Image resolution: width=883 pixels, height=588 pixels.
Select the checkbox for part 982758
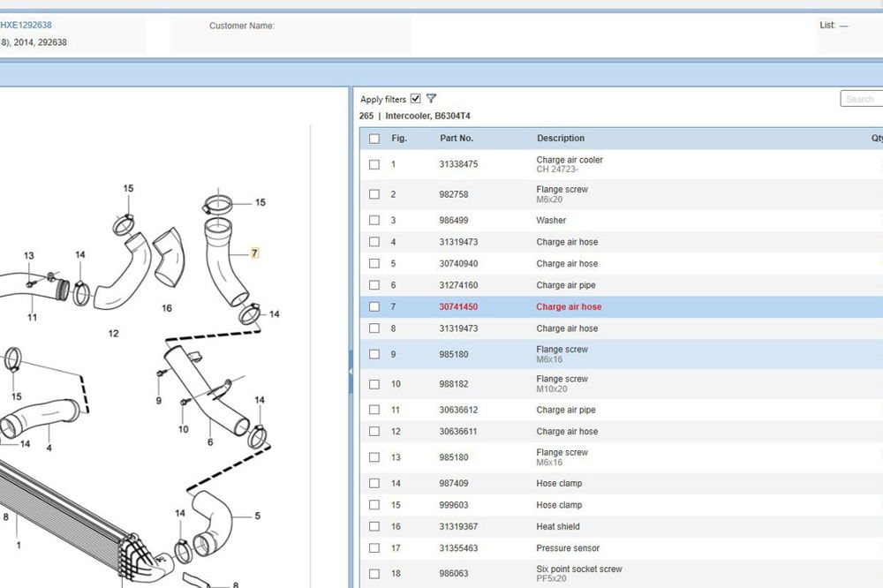374,194
